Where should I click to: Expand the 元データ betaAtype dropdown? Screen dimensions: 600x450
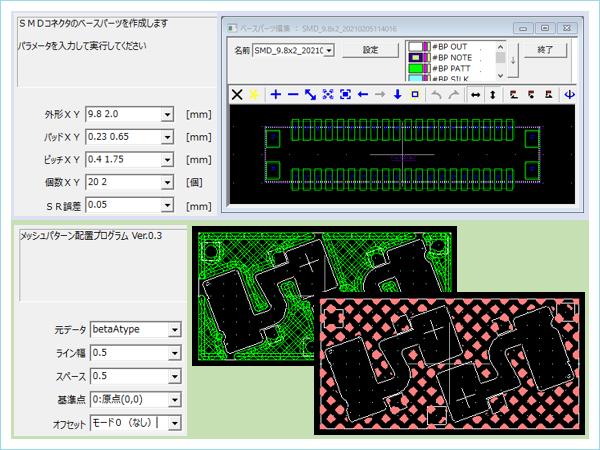[174, 329]
